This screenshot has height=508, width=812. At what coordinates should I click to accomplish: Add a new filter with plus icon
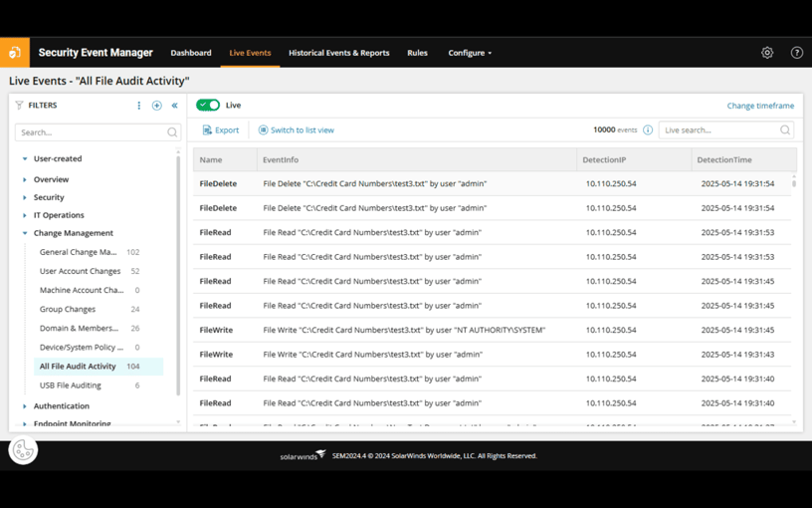(x=156, y=106)
